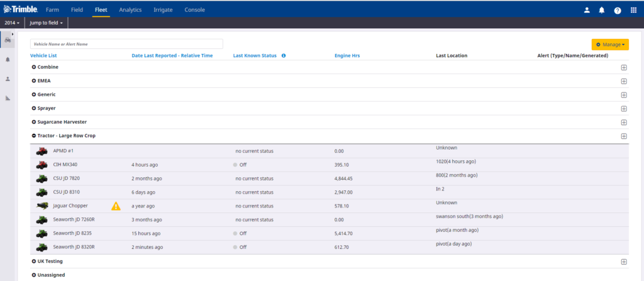The width and height of the screenshot is (644, 281).
Task: Open the Jump to field dropdown
Action: point(46,23)
